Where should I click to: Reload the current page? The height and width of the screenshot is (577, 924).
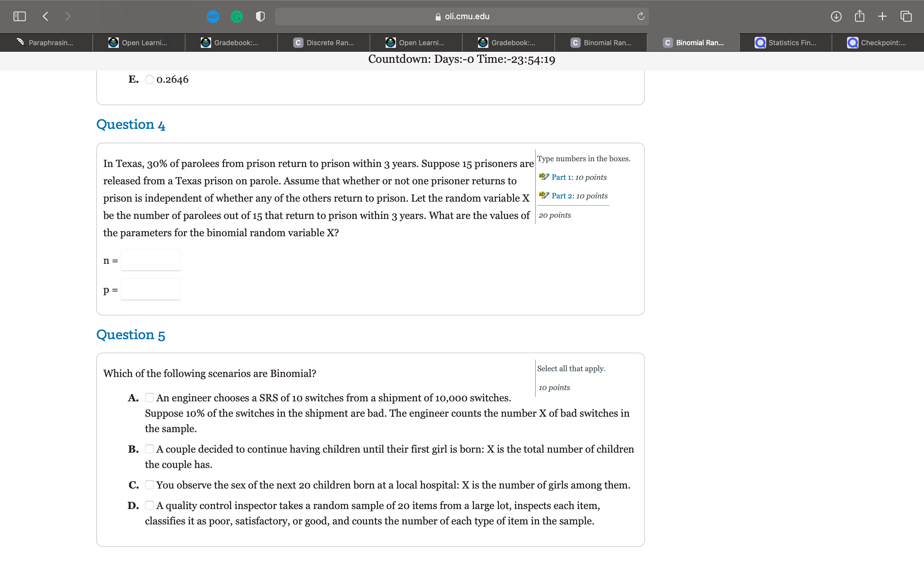pyautogui.click(x=640, y=16)
